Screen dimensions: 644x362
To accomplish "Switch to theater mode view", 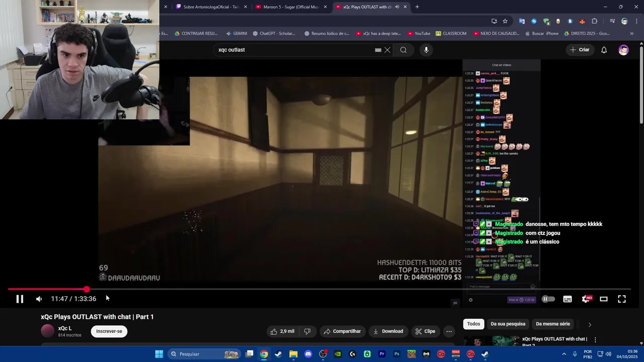I will pos(604,299).
